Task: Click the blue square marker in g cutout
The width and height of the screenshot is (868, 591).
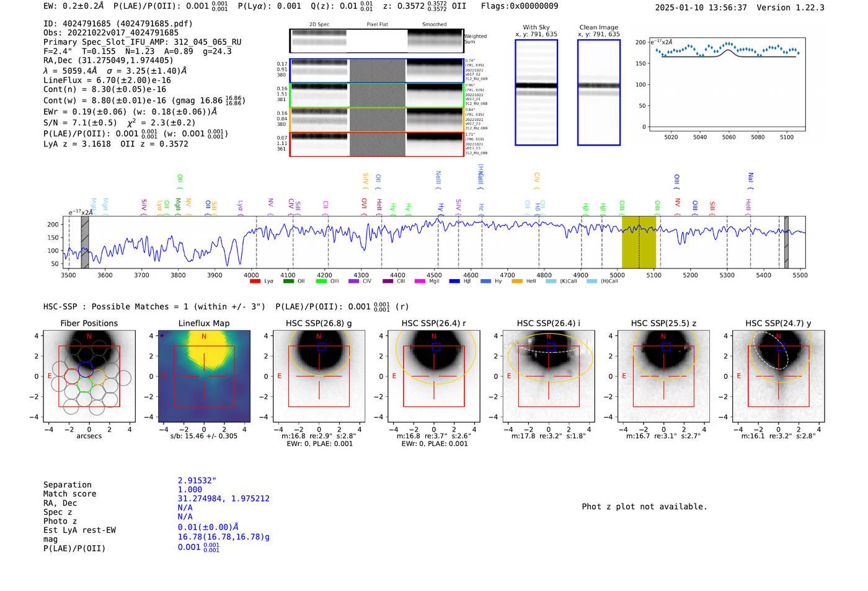Action: click(x=321, y=347)
